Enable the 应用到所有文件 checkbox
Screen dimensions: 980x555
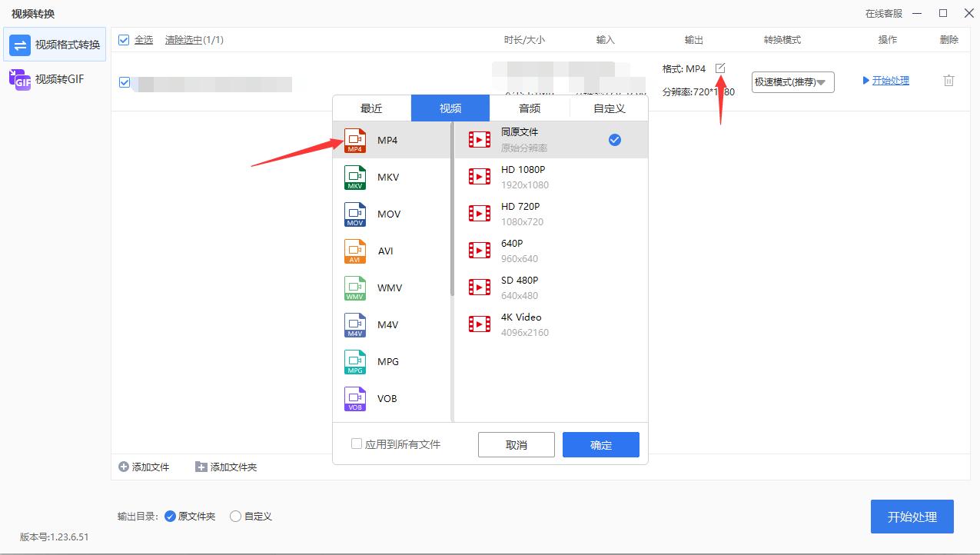pyautogui.click(x=357, y=444)
